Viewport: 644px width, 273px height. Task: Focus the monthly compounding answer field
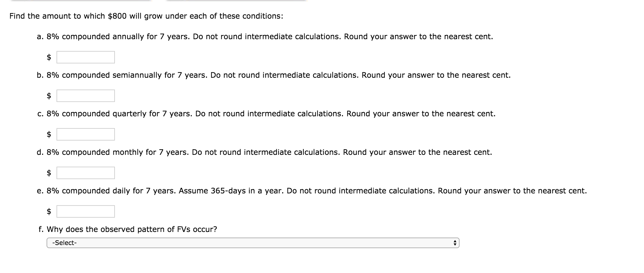(86, 173)
